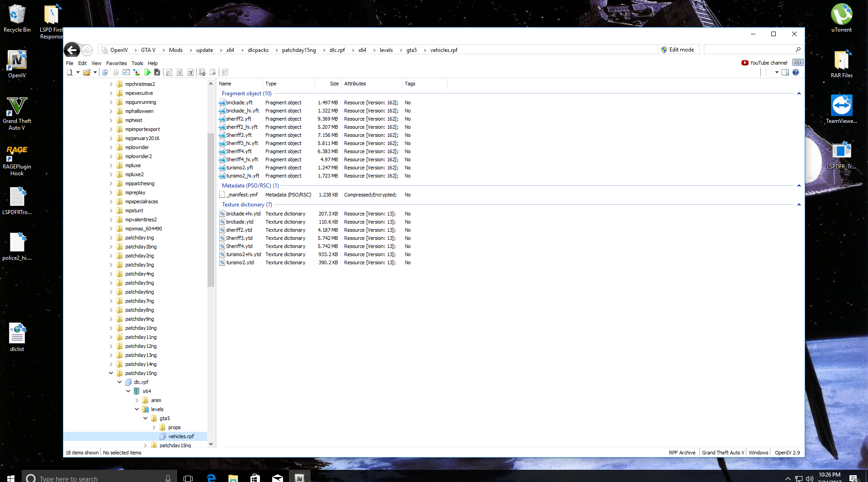Open the YouTube channel link
Image resolution: width=868 pixels, height=482 pixels.
pyautogui.click(x=768, y=63)
